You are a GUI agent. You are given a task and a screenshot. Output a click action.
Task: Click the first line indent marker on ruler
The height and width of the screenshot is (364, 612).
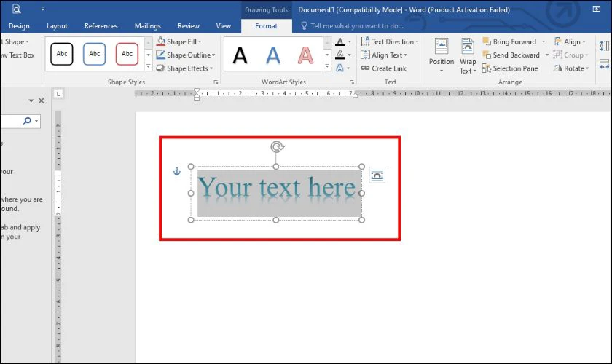(197, 90)
